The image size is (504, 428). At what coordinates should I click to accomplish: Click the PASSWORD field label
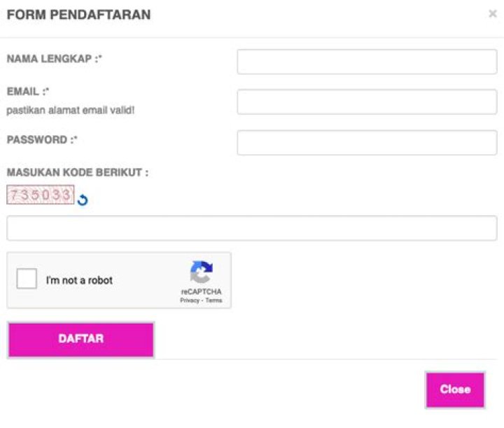click(41, 140)
